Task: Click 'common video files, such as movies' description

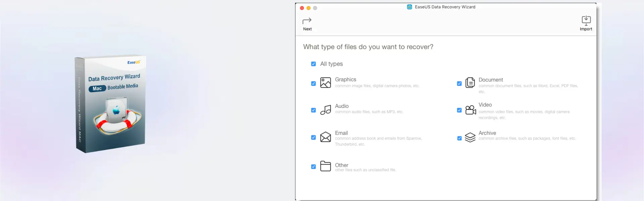Action: [524, 115]
